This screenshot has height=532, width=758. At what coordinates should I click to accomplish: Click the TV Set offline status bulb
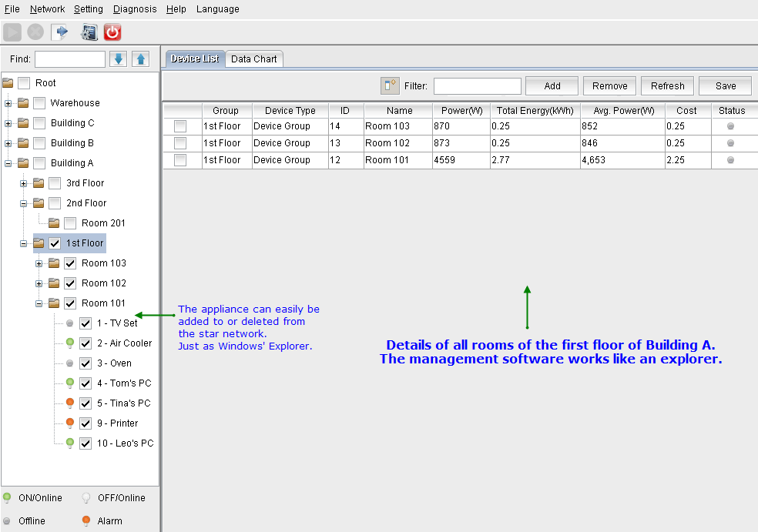tap(69, 323)
